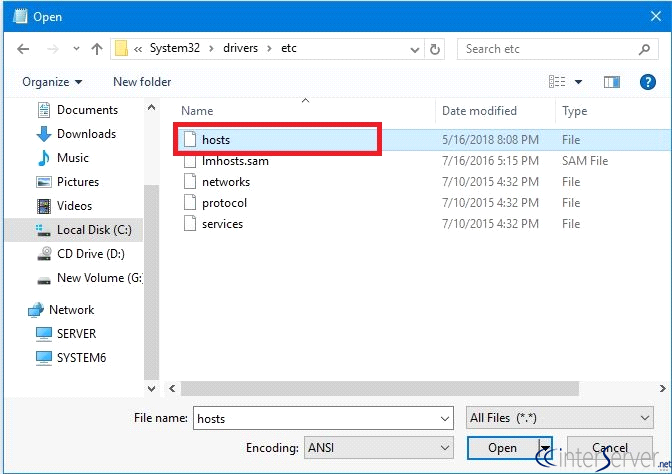Click the Downloads arrow icon
The image size is (672, 474).
(x=44, y=134)
